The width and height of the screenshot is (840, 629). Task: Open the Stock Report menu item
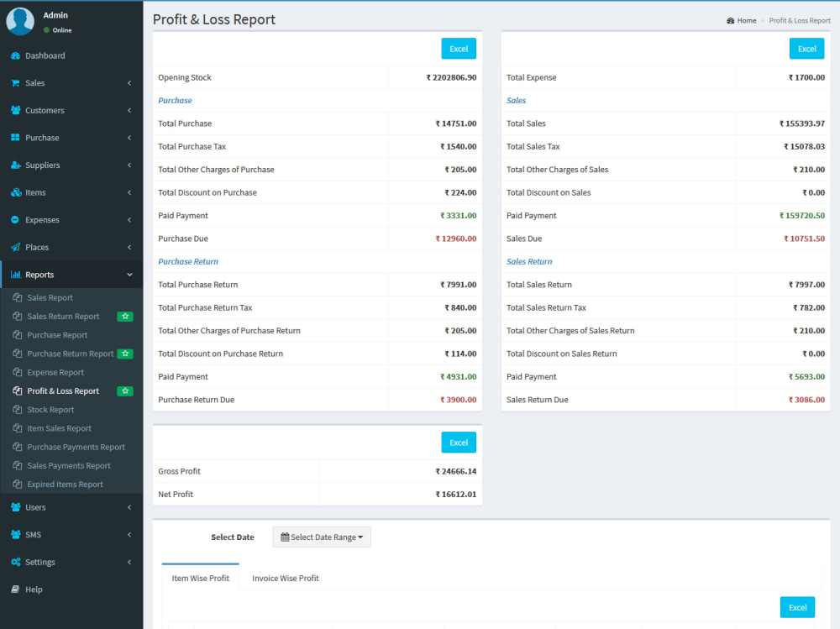50,410
